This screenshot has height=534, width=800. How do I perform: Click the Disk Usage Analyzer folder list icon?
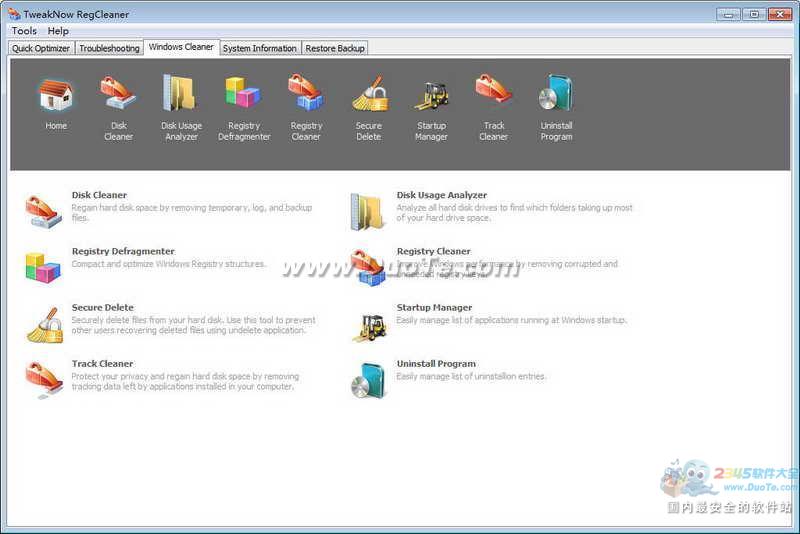tap(367, 212)
